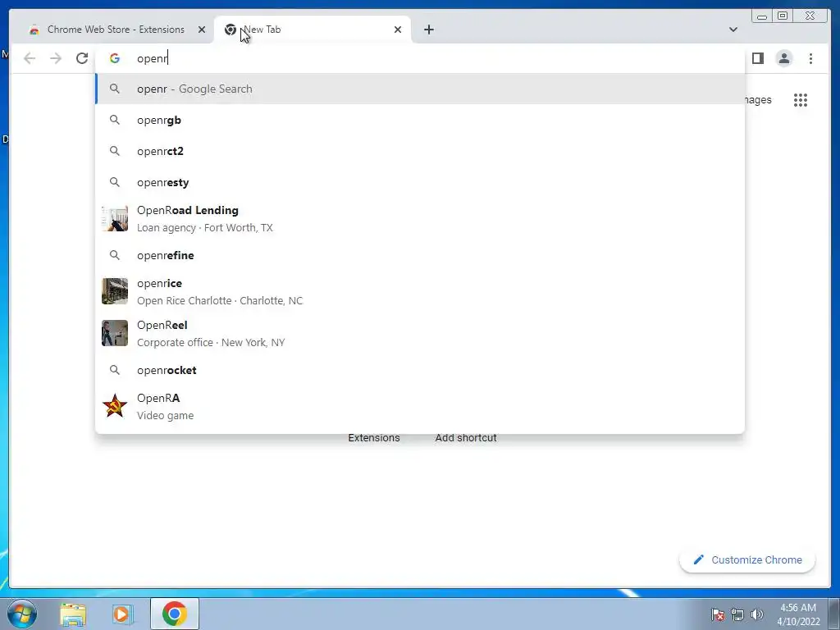840x630 pixels.
Task: Click the Add shortcut tile
Action: tap(466, 438)
